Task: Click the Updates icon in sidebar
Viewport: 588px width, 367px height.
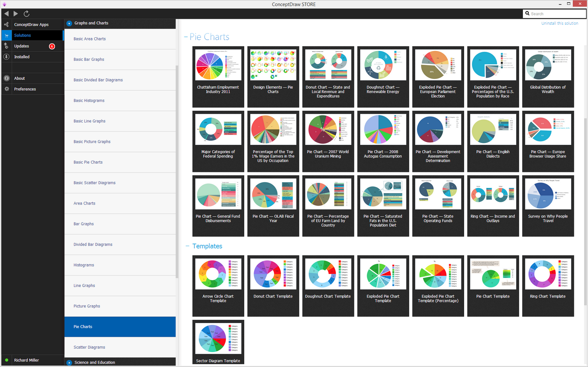Action: pyautogui.click(x=7, y=46)
